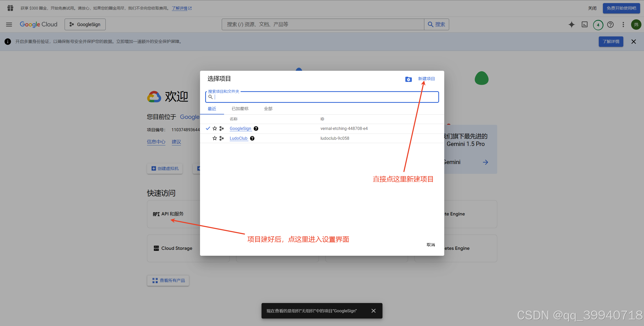Image resolution: width=644 pixels, height=326 pixels.
Task: Switch to the 全部 tab
Action: pos(268,109)
